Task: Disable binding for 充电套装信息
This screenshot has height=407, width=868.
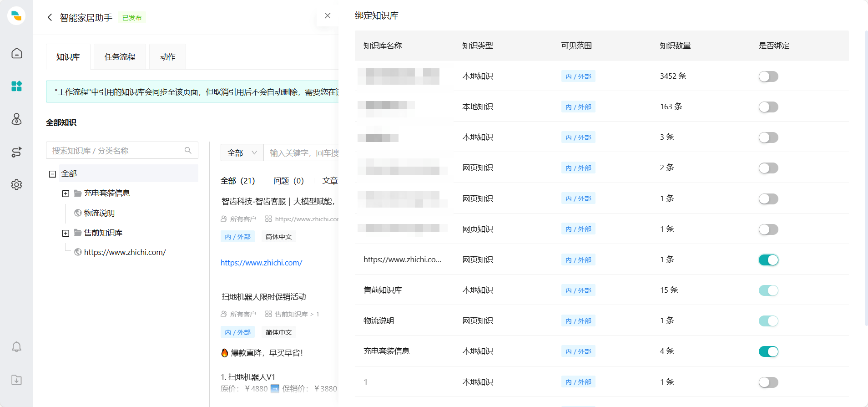Action: (x=768, y=351)
